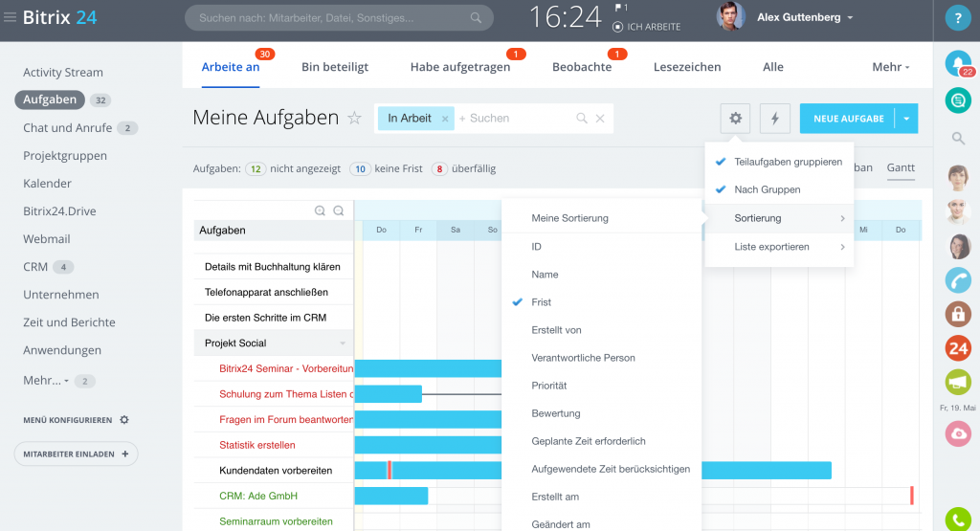Open the lightning bolt robots button

(x=775, y=118)
